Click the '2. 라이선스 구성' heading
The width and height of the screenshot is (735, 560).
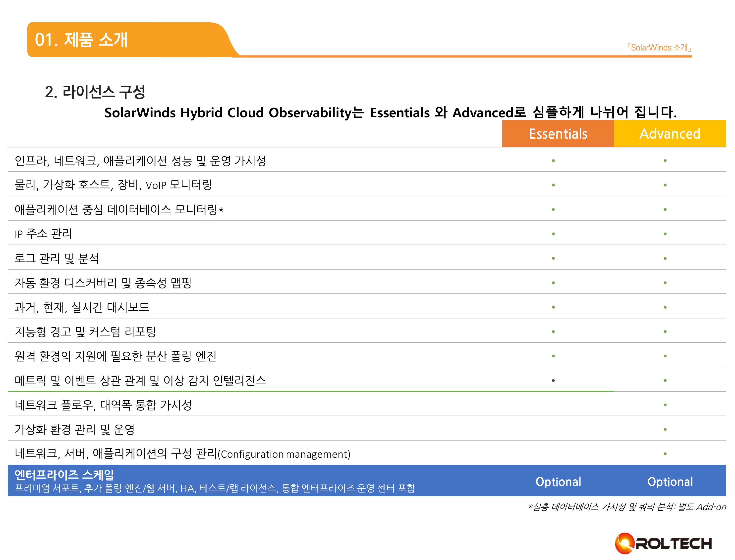pos(95,92)
